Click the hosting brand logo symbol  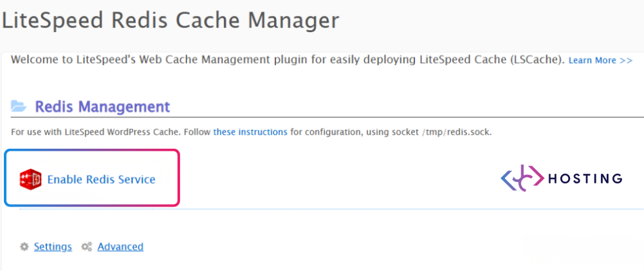pos(521,178)
